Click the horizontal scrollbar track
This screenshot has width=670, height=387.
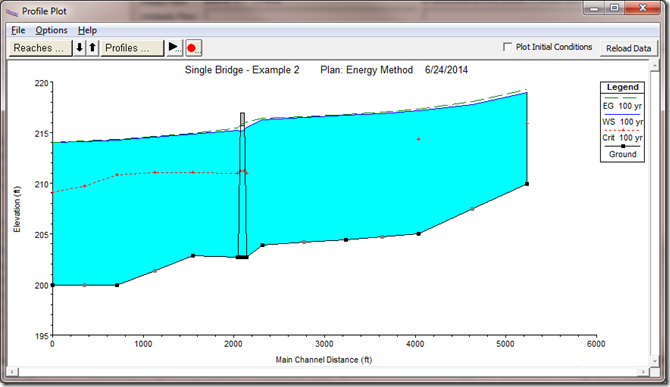point(328,372)
